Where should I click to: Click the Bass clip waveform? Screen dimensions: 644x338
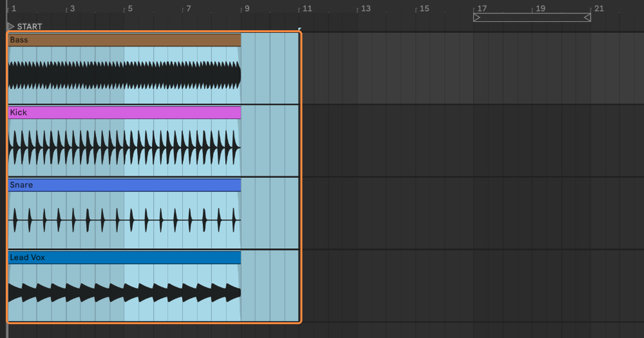click(124, 75)
